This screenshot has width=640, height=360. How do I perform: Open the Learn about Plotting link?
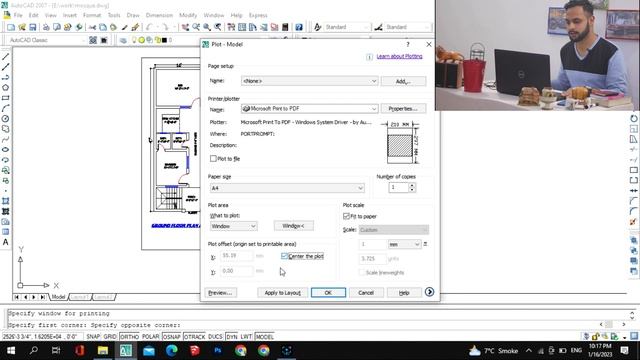click(x=399, y=56)
